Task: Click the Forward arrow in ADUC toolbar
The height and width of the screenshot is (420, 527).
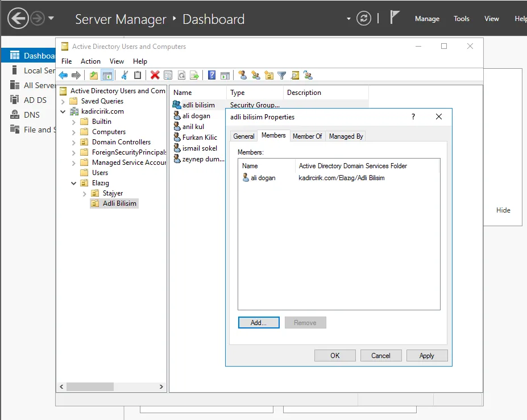Action: [x=76, y=75]
